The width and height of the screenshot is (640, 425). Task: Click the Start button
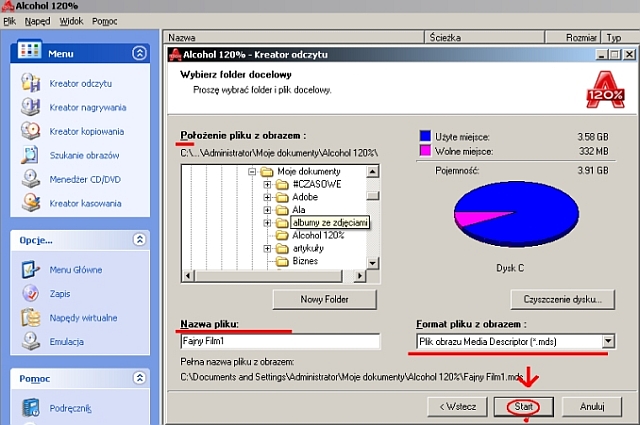click(x=524, y=407)
